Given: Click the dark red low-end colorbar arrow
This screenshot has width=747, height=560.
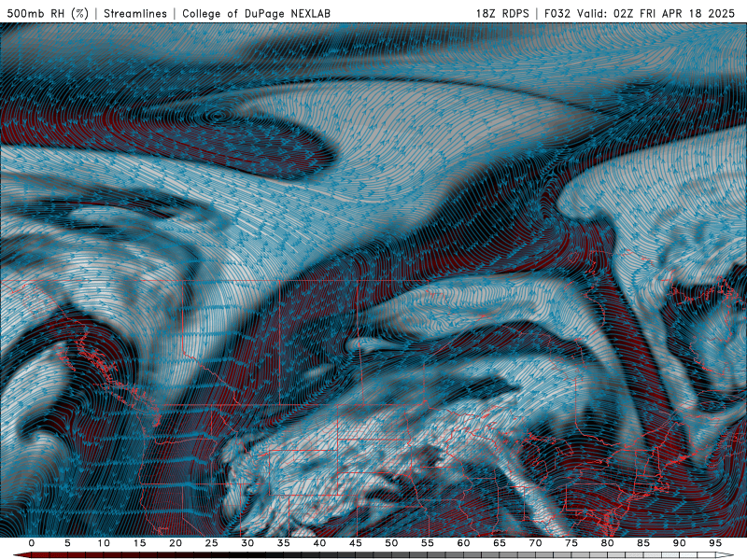Looking at the screenshot, I should (x=21, y=555).
